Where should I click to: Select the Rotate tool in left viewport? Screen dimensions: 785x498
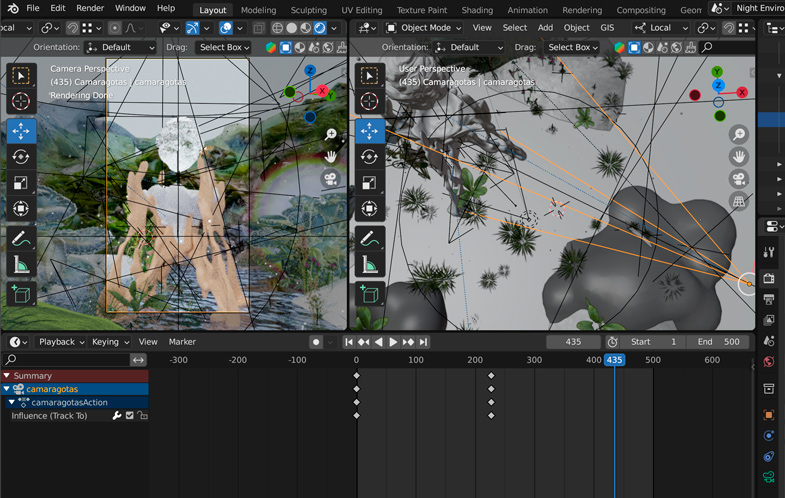point(21,157)
